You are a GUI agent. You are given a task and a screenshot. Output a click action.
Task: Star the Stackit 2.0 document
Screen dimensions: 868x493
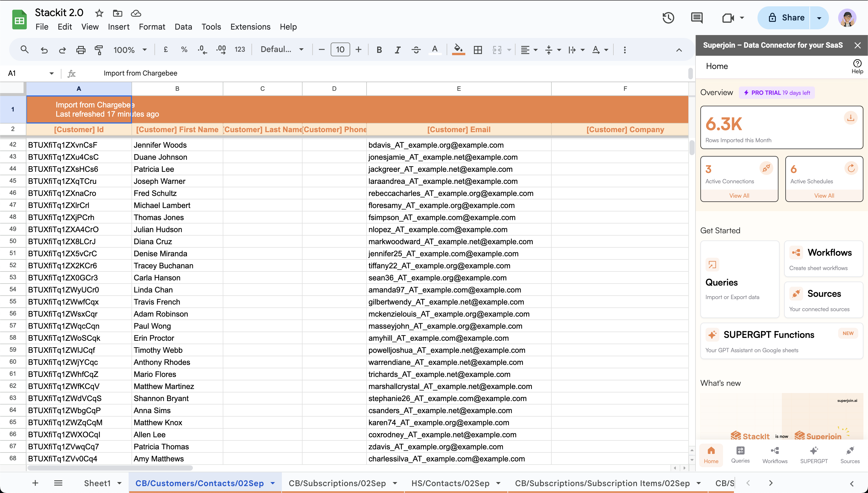(x=99, y=14)
